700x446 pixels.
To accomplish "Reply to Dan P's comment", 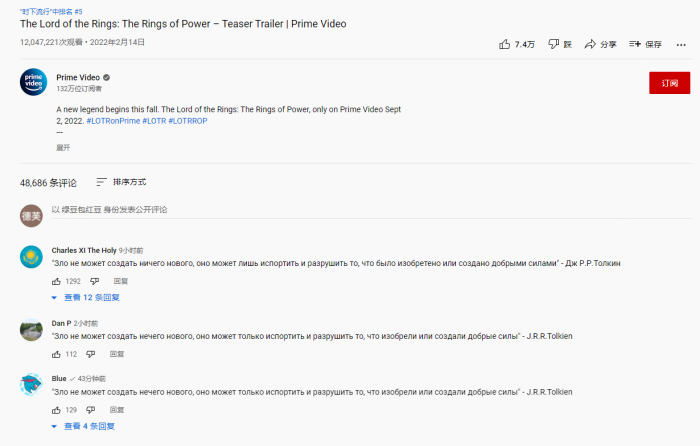I will 117,354.
